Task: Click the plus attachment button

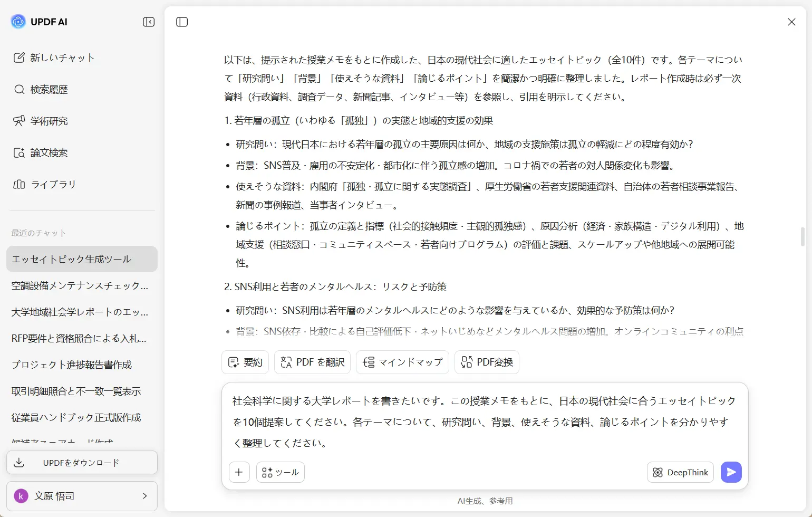Action: [x=239, y=472]
